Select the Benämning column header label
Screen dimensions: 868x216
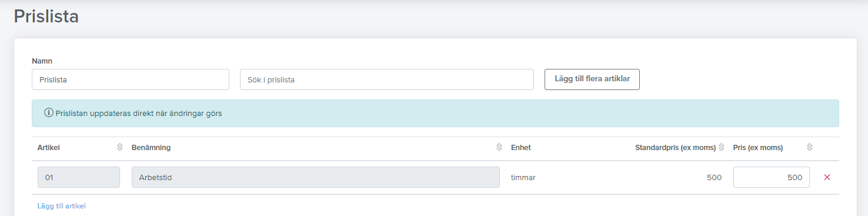click(151, 148)
